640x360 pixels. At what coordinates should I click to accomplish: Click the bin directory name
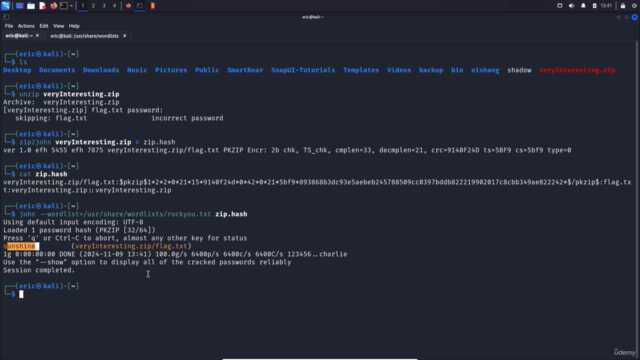(457, 70)
